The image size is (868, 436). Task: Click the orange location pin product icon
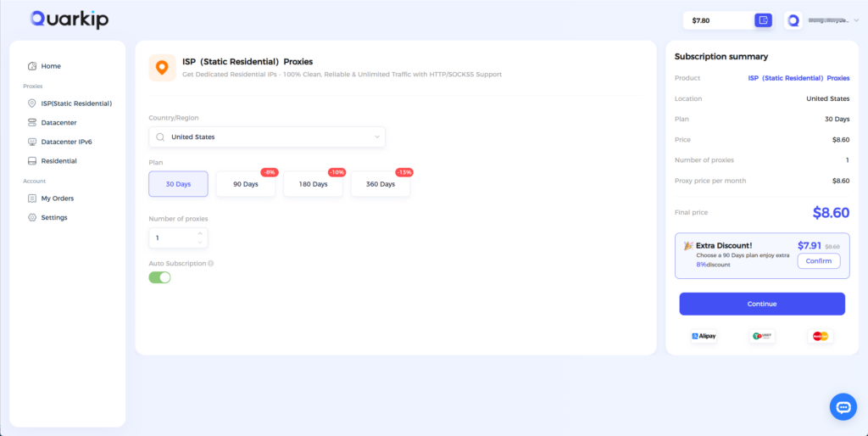click(162, 68)
